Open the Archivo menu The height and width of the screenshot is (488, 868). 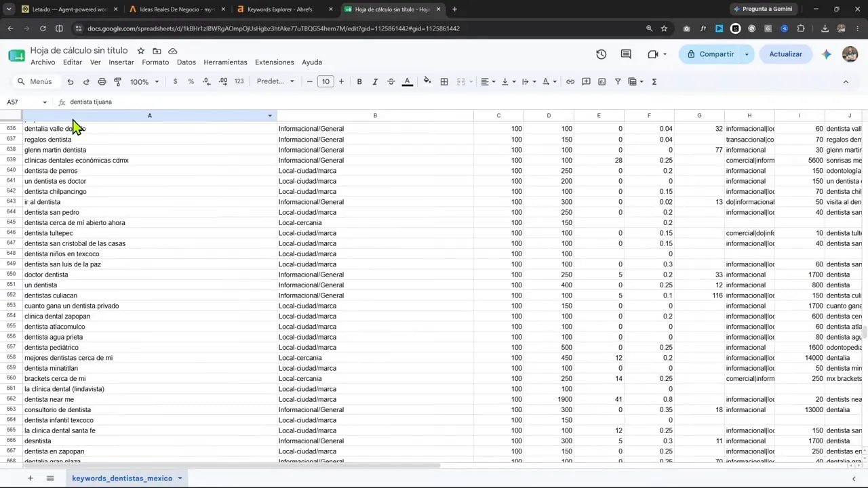click(x=43, y=62)
